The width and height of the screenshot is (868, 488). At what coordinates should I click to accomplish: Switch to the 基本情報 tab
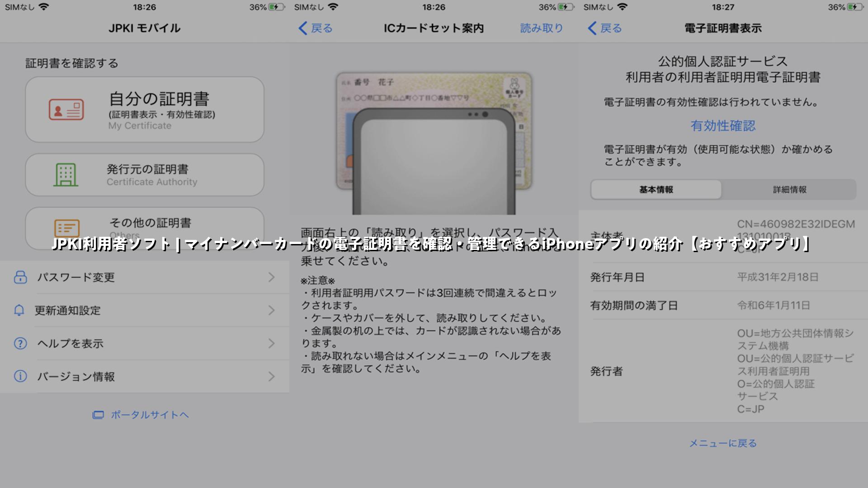click(x=656, y=190)
